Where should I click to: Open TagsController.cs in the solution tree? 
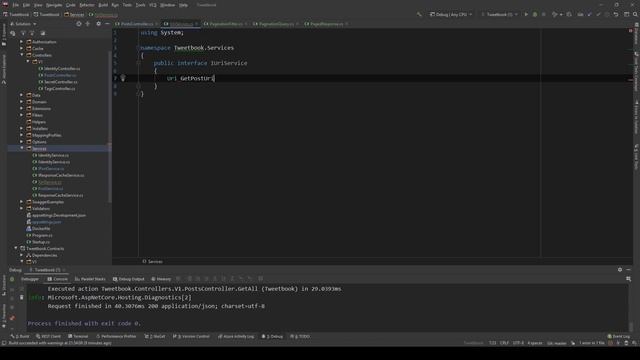point(57,89)
